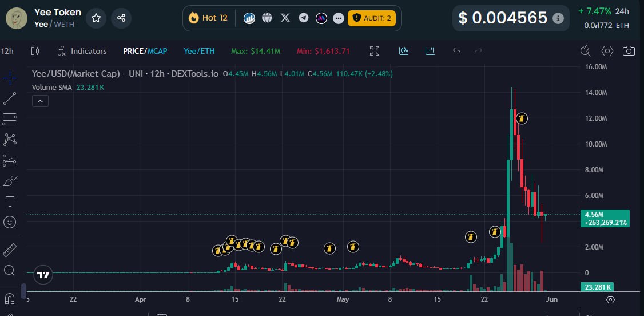644x316 pixels.
Task: Click the Volume SMA indicator label
Action: tap(52, 87)
